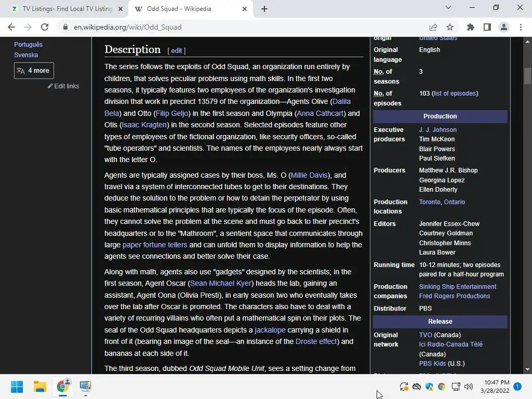Screen dimensions: 532x399
Task: Open the Dalila Bela link
Action: (341, 102)
